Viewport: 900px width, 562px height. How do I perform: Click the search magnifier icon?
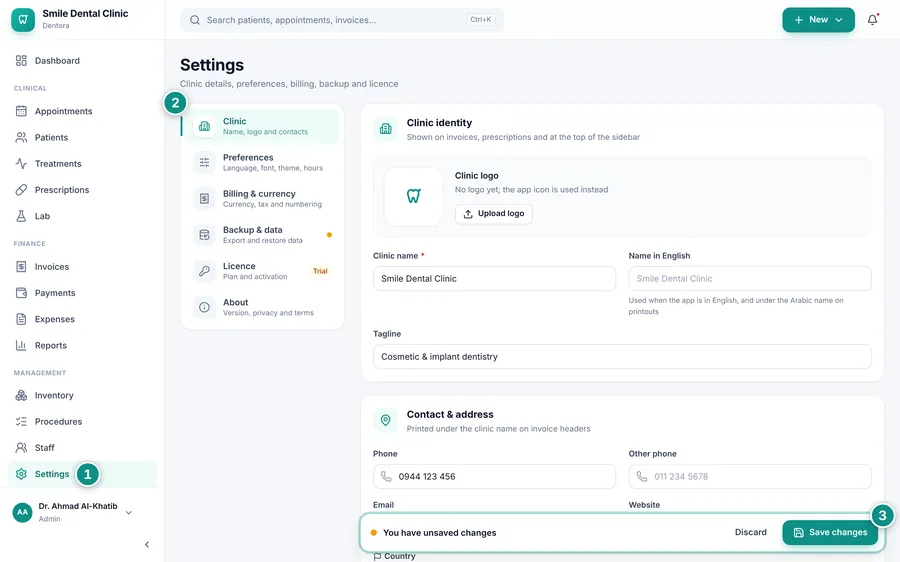(195, 20)
